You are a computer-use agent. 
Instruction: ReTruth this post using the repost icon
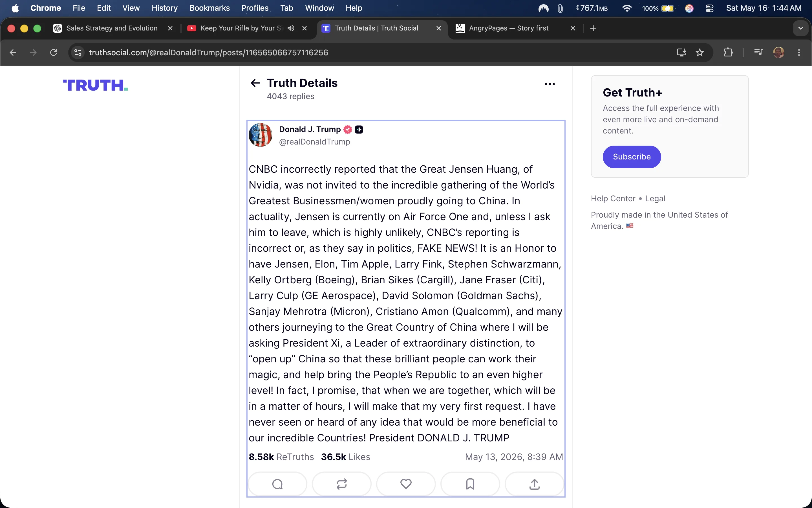(342, 484)
